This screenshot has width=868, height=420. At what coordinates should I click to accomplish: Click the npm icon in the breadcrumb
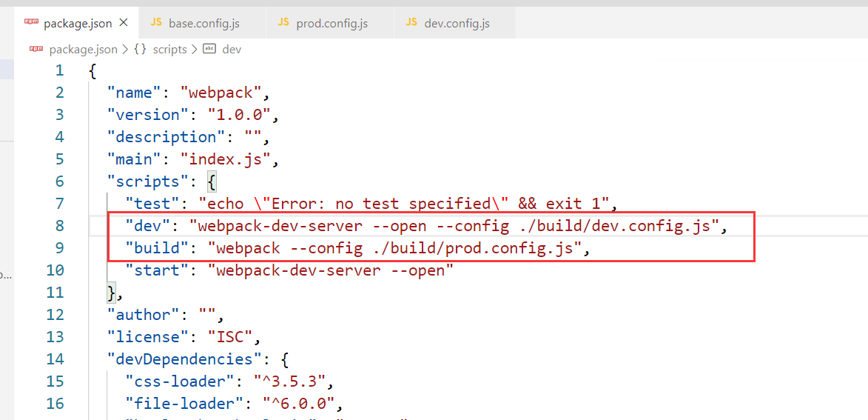pyautogui.click(x=36, y=50)
